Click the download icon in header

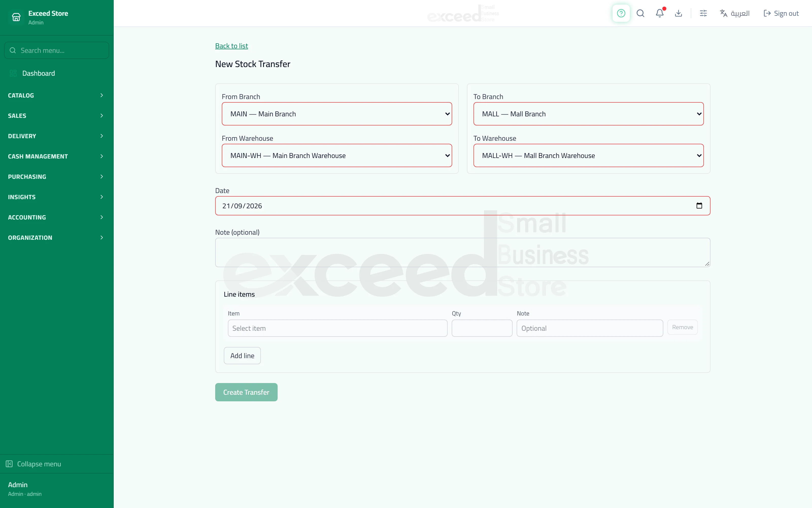pyautogui.click(x=679, y=13)
